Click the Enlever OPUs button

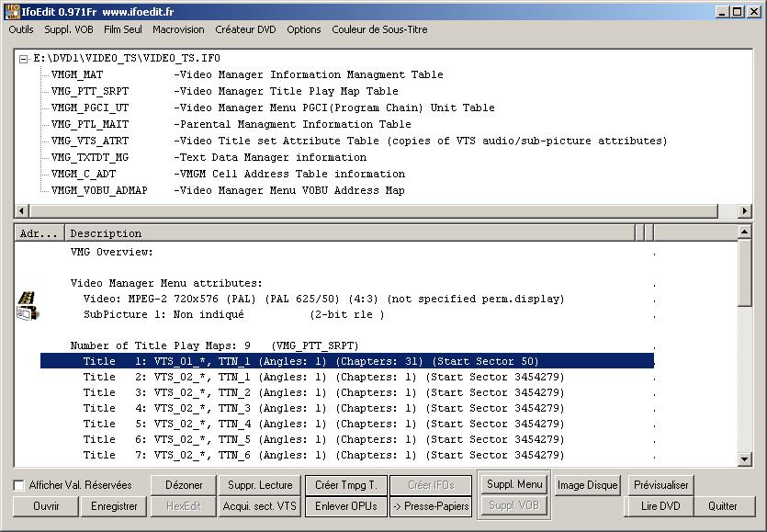point(345,506)
